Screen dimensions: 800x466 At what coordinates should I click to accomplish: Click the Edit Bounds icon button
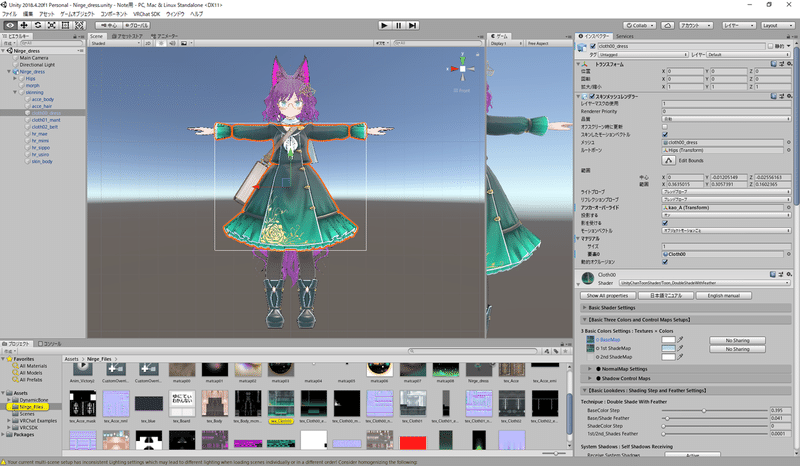tap(668, 160)
